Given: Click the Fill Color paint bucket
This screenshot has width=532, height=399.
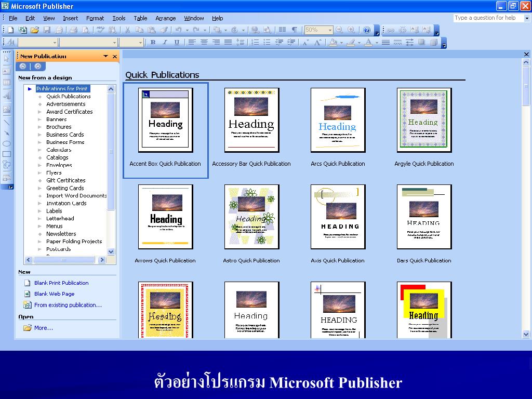Looking at the screenshot, I should [x=333, y=43].
